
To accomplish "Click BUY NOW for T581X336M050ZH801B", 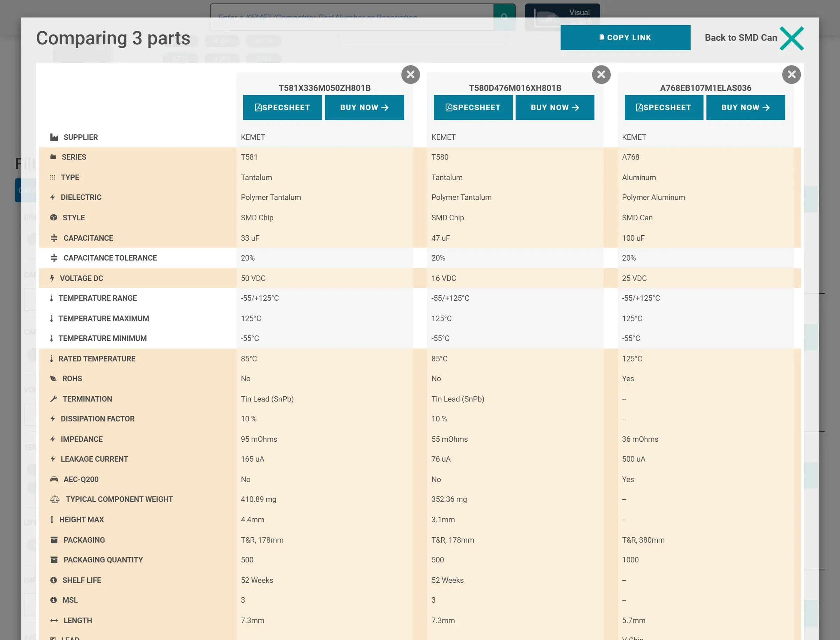I will [364, 107].
